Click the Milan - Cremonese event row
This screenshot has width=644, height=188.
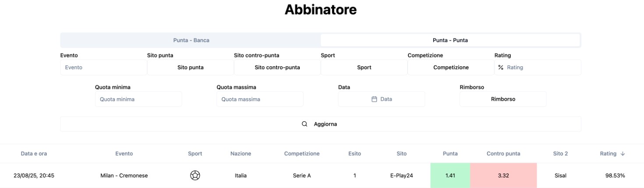click(x=322, y=175)
